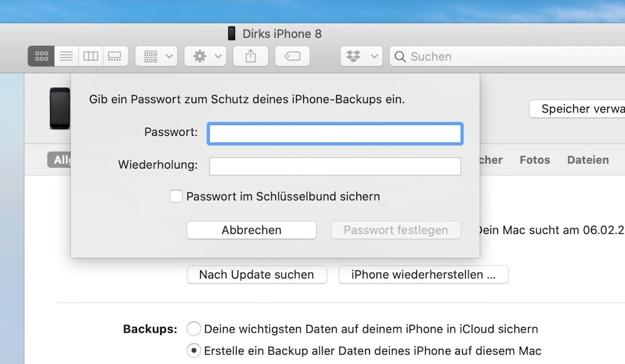The image size is (625, 364).
Task: Open the share icon in toolbar
Action: point(251,56)
